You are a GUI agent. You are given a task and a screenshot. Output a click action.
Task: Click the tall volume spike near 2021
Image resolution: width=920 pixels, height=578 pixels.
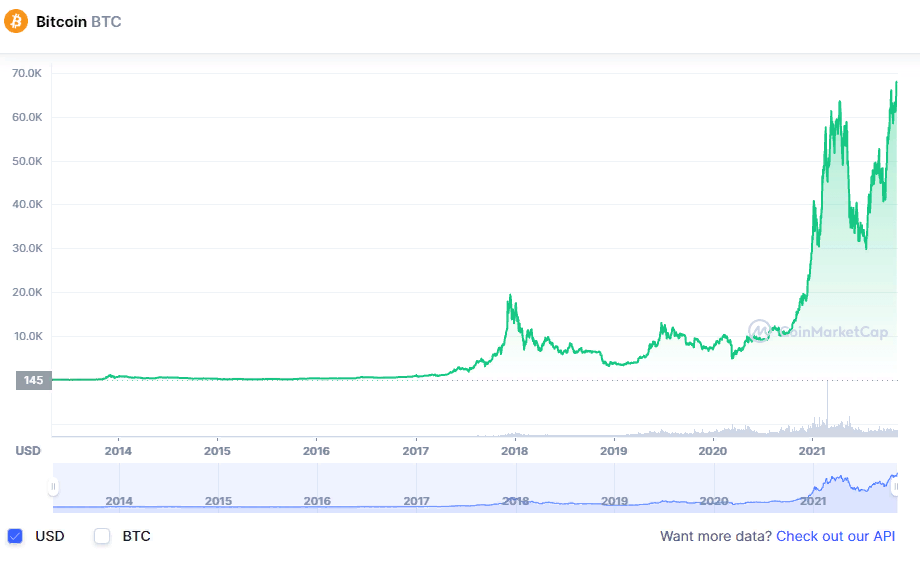point(828,408)
